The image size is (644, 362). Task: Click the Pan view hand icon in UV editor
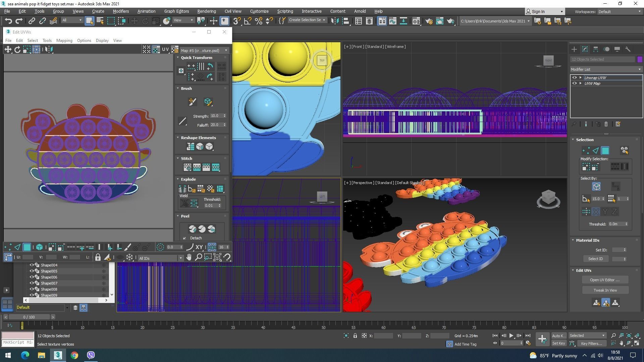(x=189, y=257)
